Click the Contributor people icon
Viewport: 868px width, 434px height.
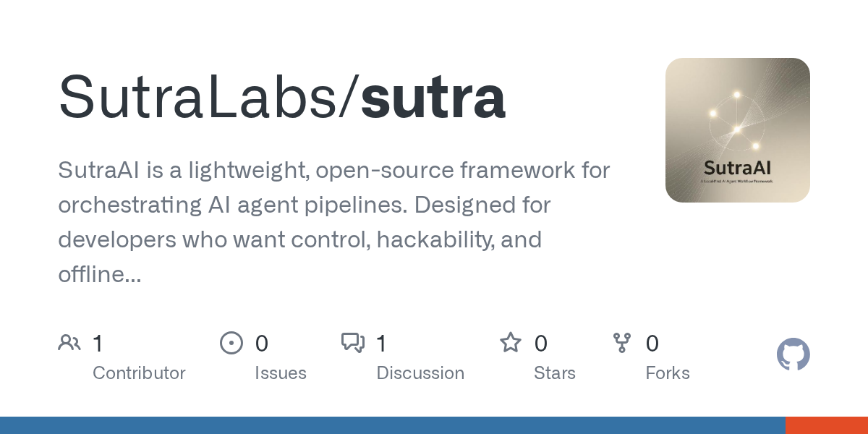tap(69, 343)
